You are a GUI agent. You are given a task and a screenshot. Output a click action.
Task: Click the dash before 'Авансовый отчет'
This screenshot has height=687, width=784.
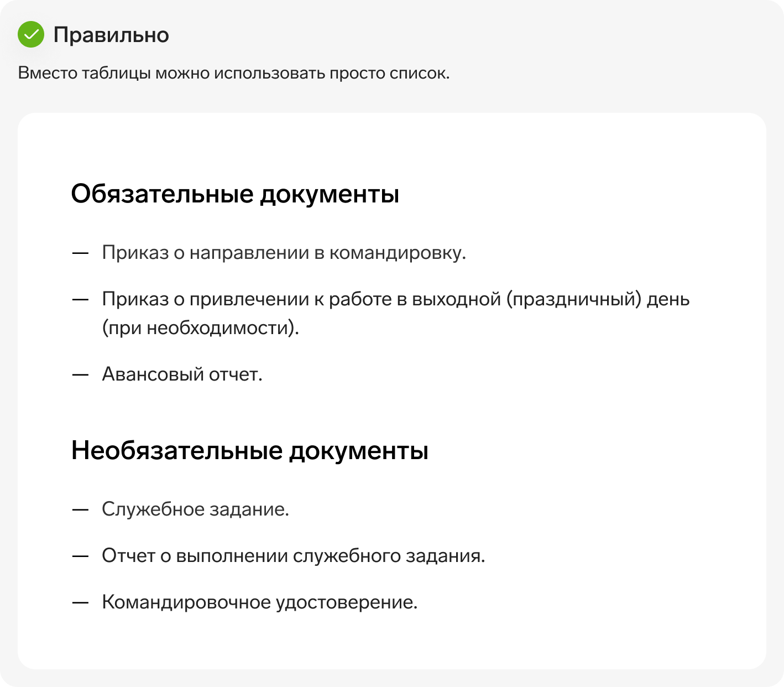81,374
